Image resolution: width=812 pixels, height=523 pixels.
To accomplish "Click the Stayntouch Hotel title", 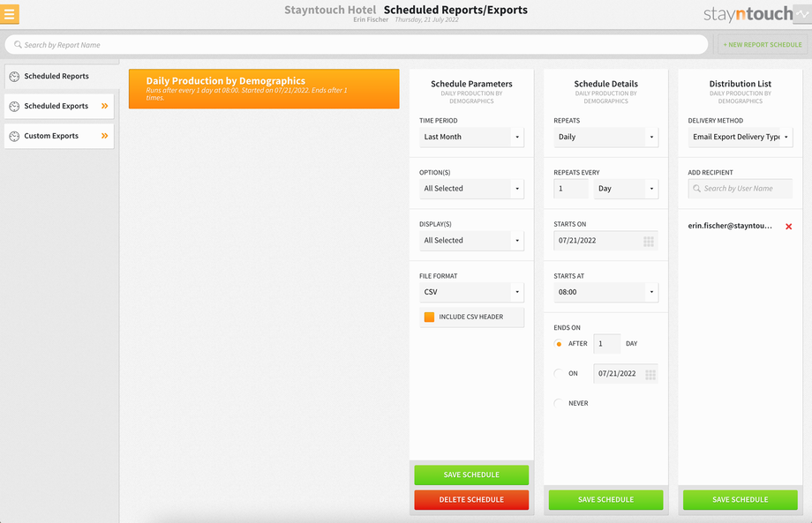I will pos(330,10).
